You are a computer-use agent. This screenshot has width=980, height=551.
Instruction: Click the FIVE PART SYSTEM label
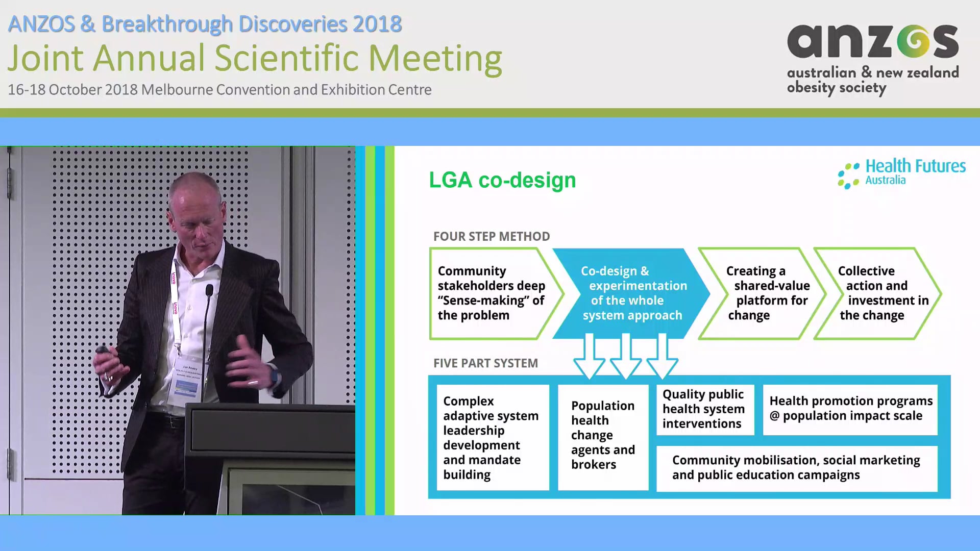pyautogui.click(x=485, y=363)
